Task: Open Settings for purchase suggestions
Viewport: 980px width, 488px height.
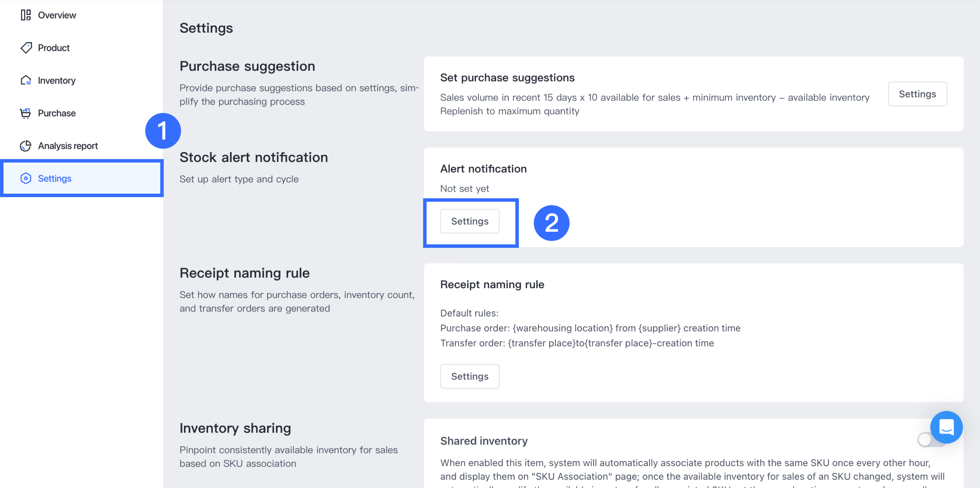Action: coord(917,94)
